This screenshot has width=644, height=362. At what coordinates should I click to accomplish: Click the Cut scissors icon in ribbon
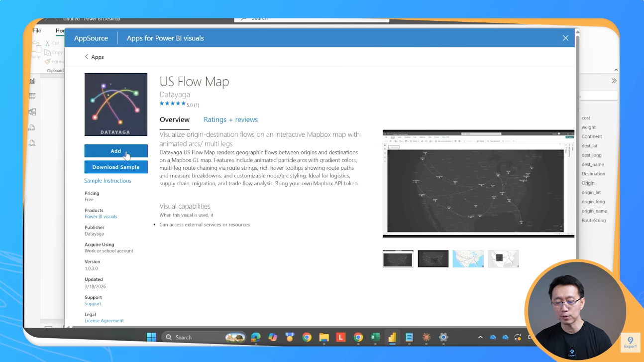click(48, 43)
